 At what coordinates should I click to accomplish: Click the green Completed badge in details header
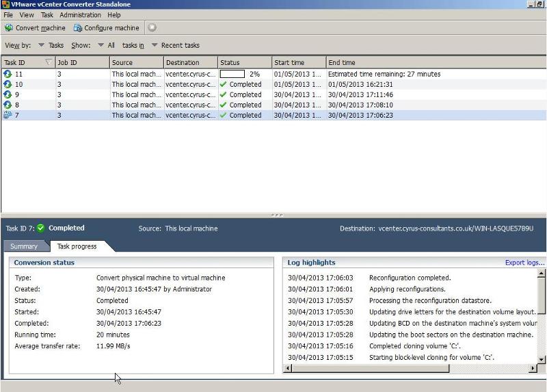(41, 228)
